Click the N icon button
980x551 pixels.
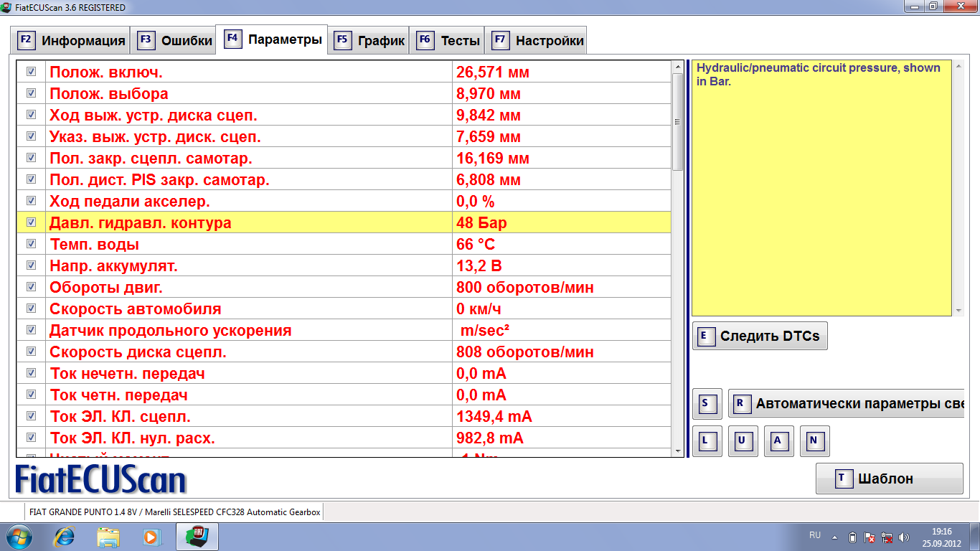coord(814,441)
